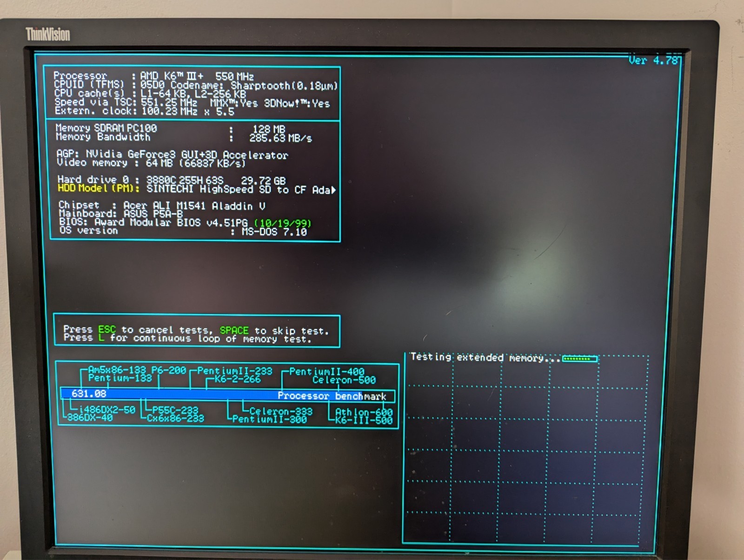Click the green 'SPACE' key hint
This screenshot has width=744, height=560.
tap(234, 330)
